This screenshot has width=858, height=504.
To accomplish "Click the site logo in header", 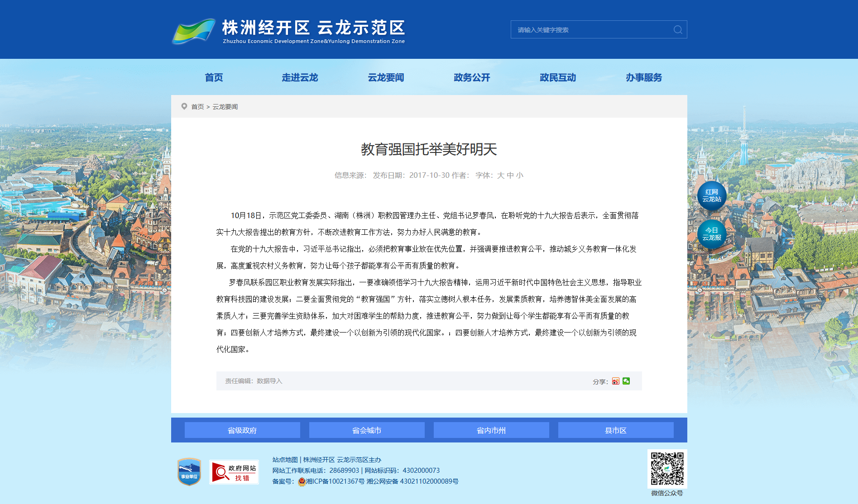I will pyautogui.click(x=289, y=31).
